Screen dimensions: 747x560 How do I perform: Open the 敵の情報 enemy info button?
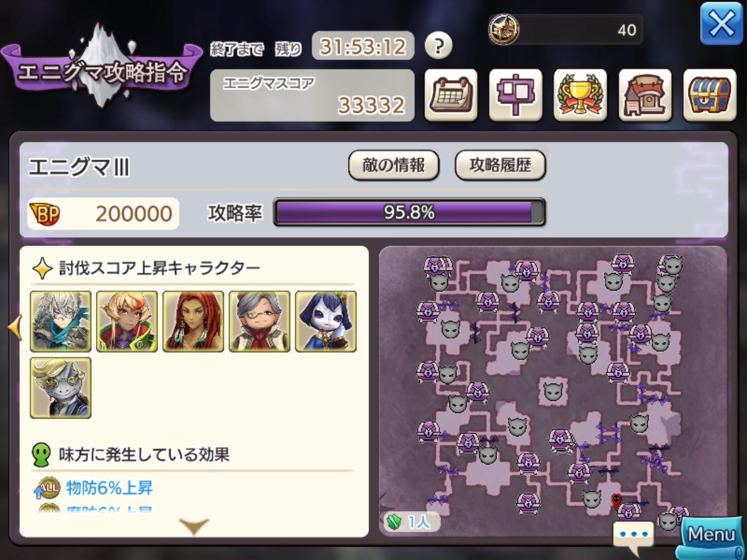(x=393, y=165)
